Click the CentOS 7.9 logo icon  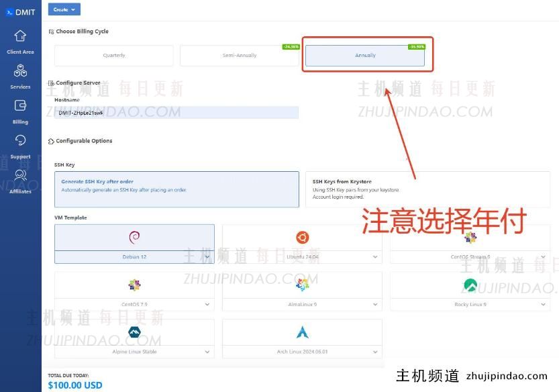tap(134, 285)
